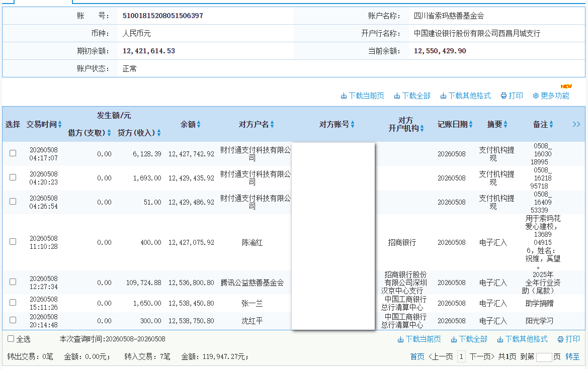588x369 pixels.
Task: Click current balance 12,550,429.90
Action: pyautogui.click(x=440, y=51)
